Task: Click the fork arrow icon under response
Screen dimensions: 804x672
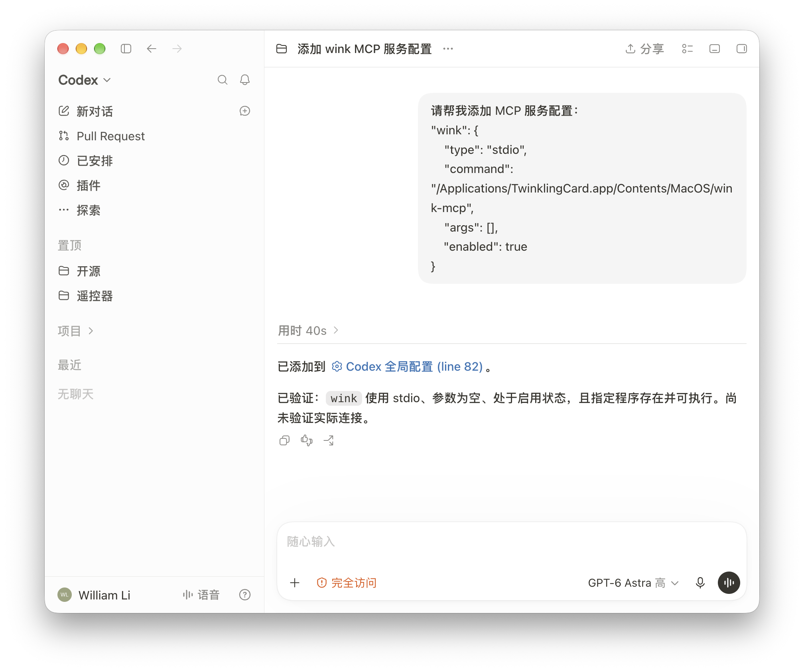Action: (x=329, y=440)
